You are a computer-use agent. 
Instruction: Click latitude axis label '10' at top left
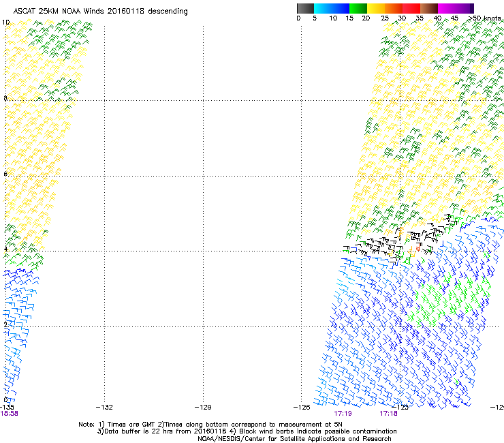point(5,22)
